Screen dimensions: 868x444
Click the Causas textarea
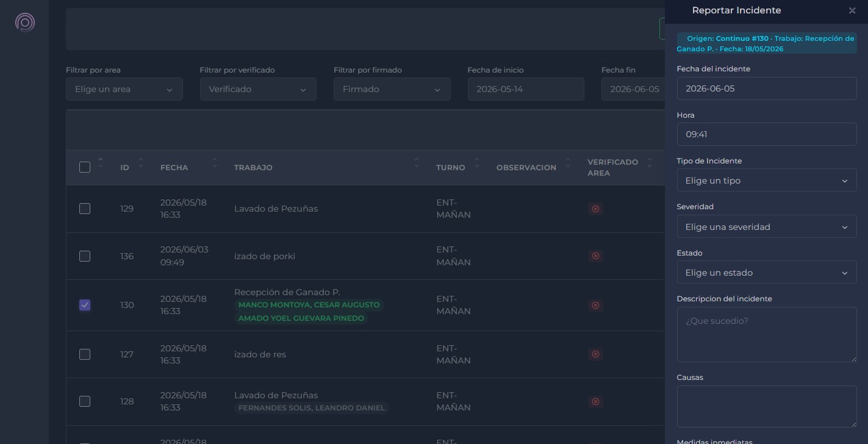(x=767, y=407)
